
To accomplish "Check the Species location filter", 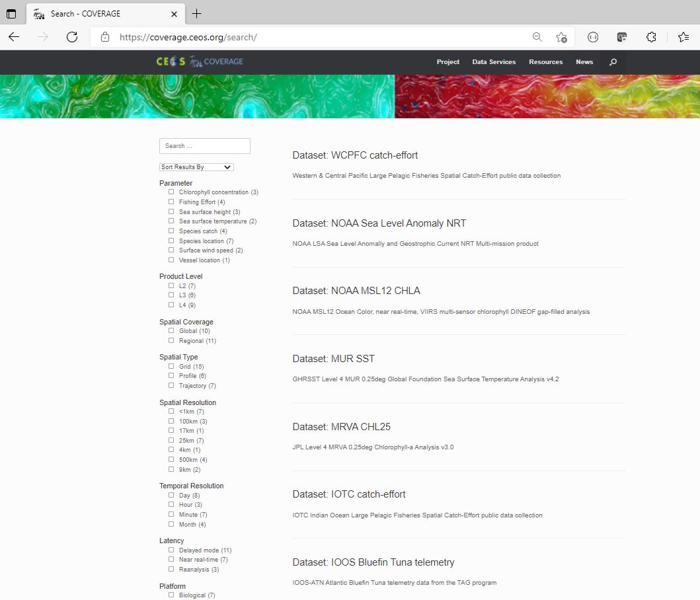I will 171,241.
